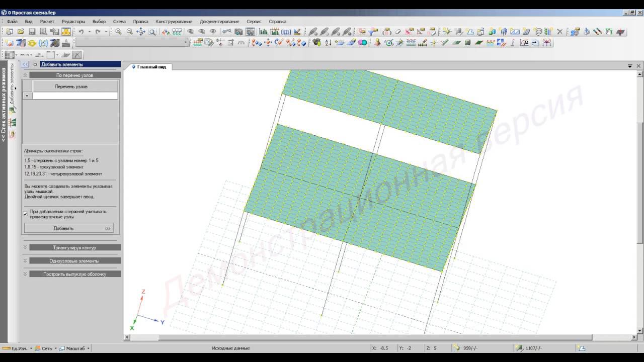Close the Главный вид view with X
Viewport: 644px width, 362px height.
[x=639, y=66]
